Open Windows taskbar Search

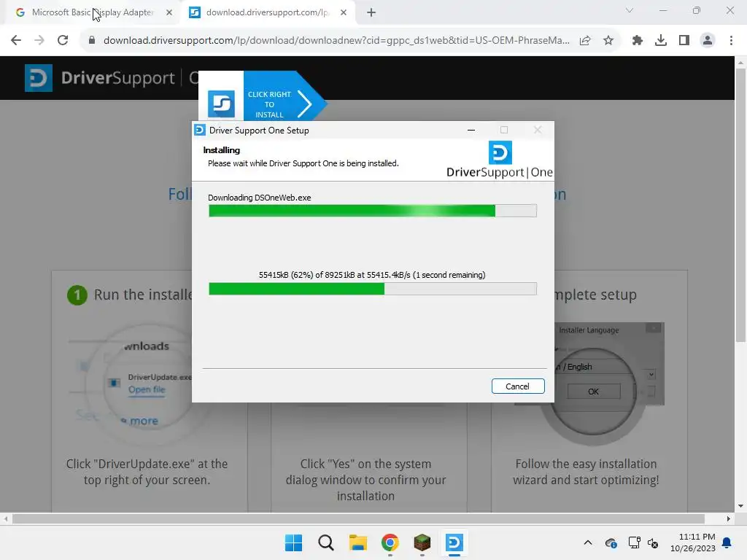[326, 542]
